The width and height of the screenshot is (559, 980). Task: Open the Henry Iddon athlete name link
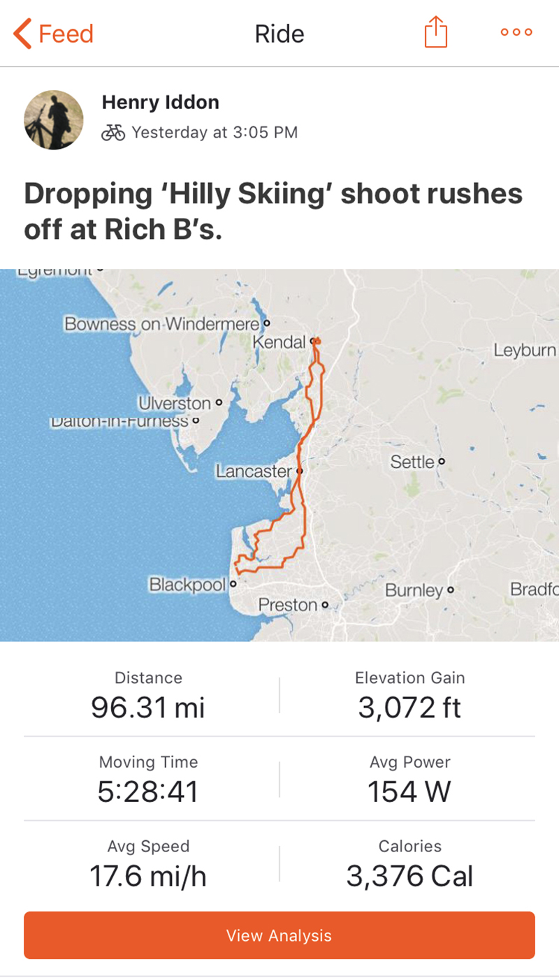pos(160,102)
